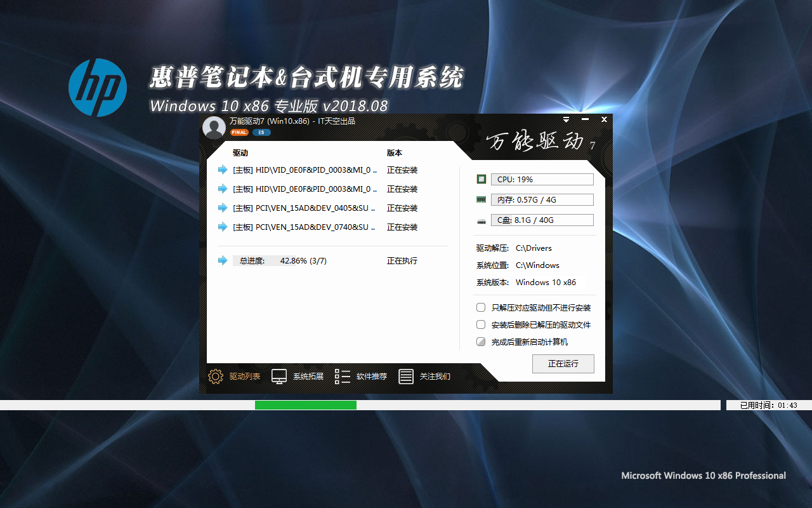The height and width of the screenshot is (508, 812).
Task: Click the HP logo
Action: tap(97, 88)
